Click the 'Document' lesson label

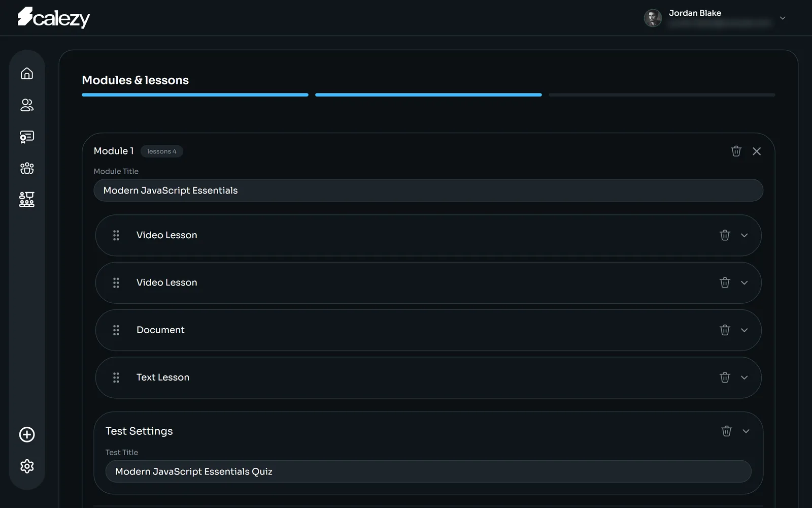point(160,330)
